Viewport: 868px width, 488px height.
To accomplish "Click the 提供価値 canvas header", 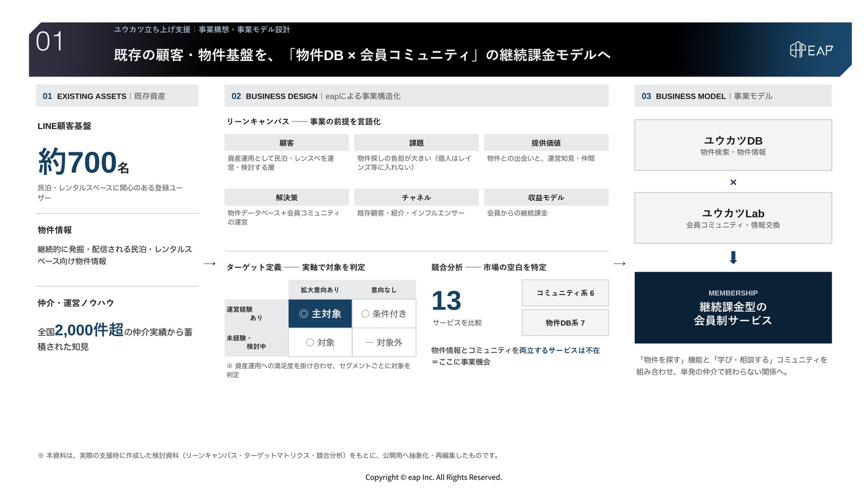I will [546, 143].
